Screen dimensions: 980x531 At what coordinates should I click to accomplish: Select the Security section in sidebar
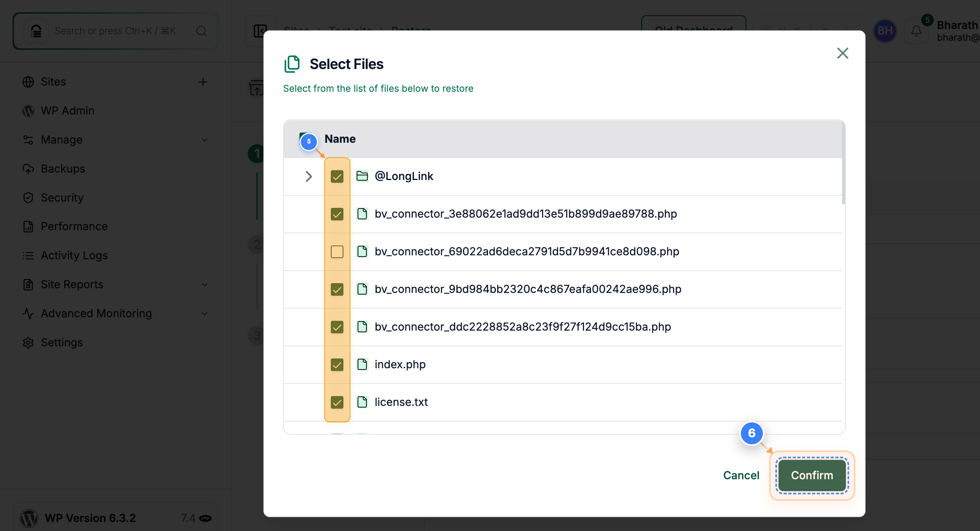(x=62, y=198)
